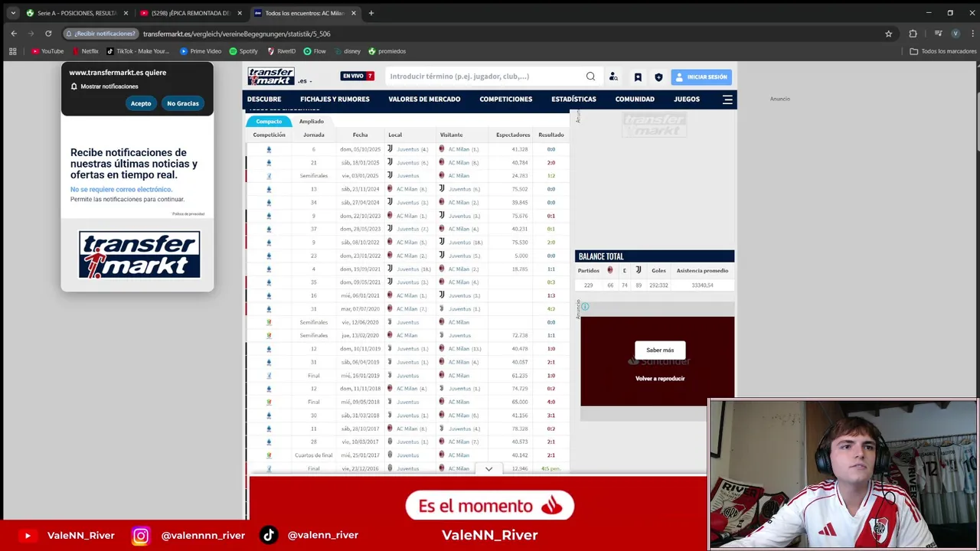Open the EN VIVO live scores badge

coord(358,76)
